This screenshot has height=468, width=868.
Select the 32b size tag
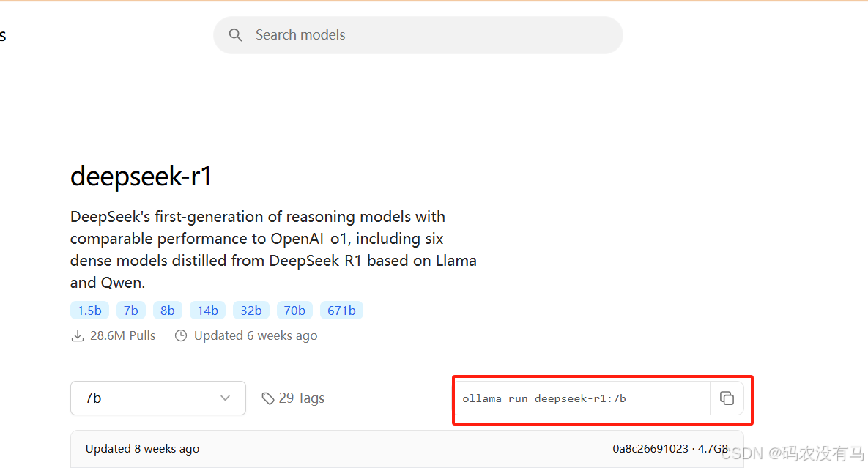pyautogui.click(x=251, y=311)
